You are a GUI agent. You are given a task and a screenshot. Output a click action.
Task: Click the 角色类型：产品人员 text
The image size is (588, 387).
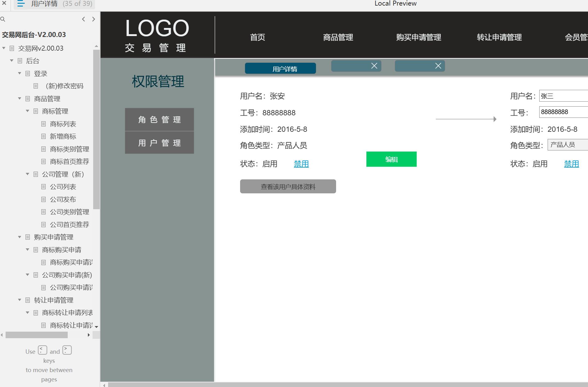pyautogui.click(x=273, y=145)
